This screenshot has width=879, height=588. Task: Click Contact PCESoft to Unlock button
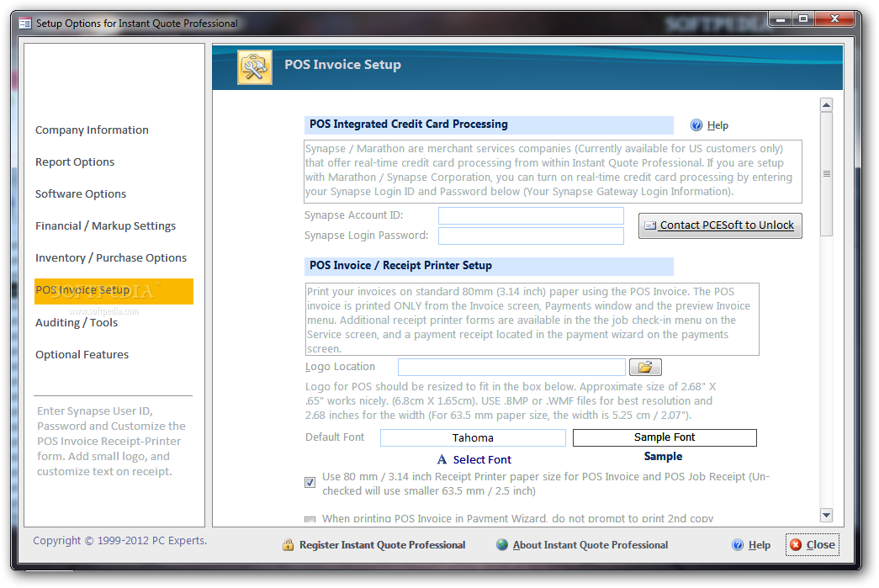coord(720,226)
